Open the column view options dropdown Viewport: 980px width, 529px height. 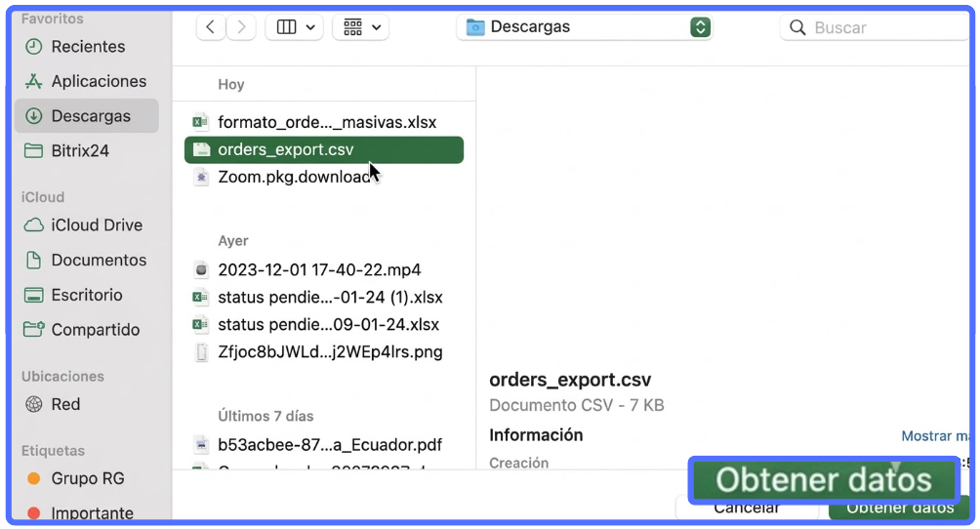coord(294,27)
